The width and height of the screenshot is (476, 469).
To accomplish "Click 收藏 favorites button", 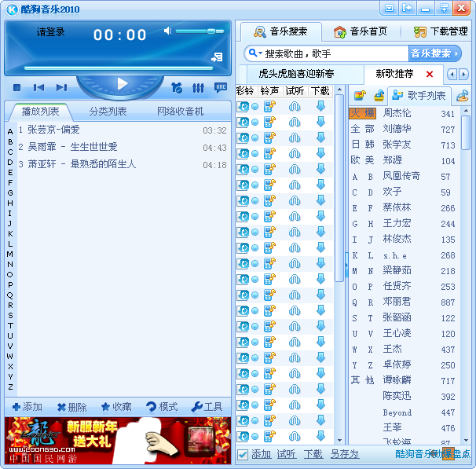I will tap(116, 407).
